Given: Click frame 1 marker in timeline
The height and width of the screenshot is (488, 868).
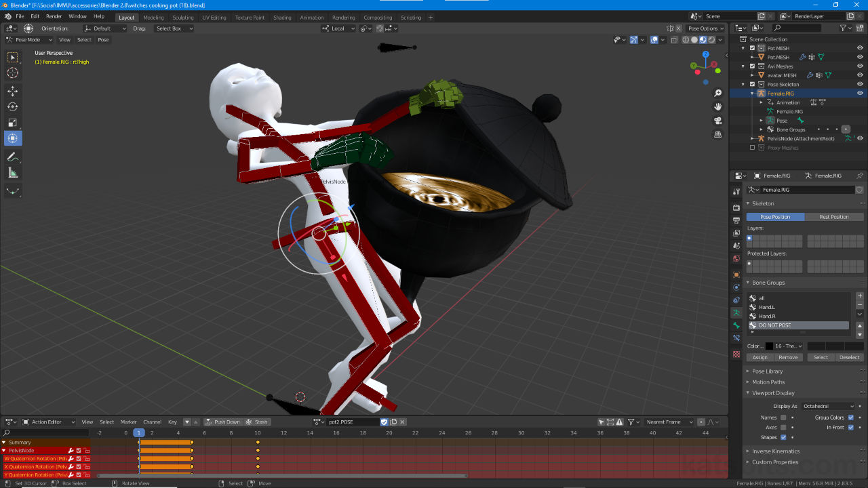Looking at the screenshot, I should tap(138, 432).
